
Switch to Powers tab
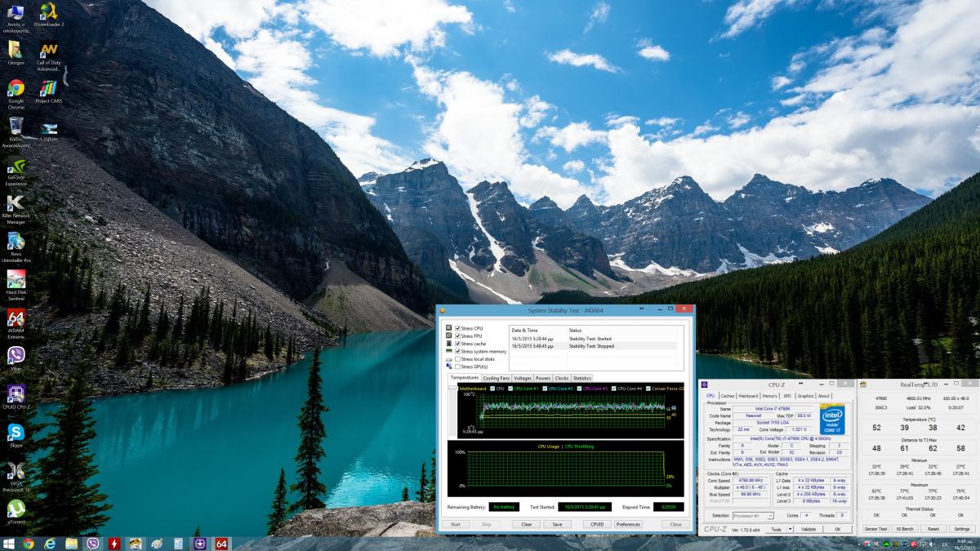coord(543,378)
